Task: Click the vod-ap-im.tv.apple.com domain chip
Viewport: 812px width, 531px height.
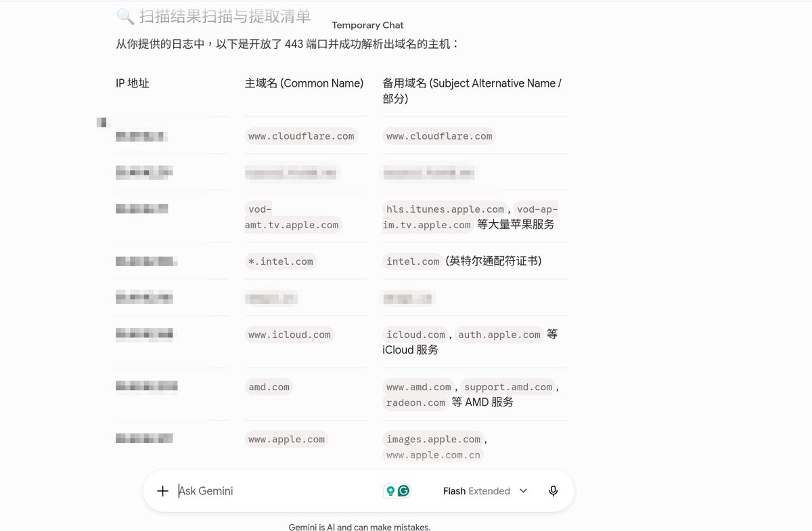Action: 470,217
